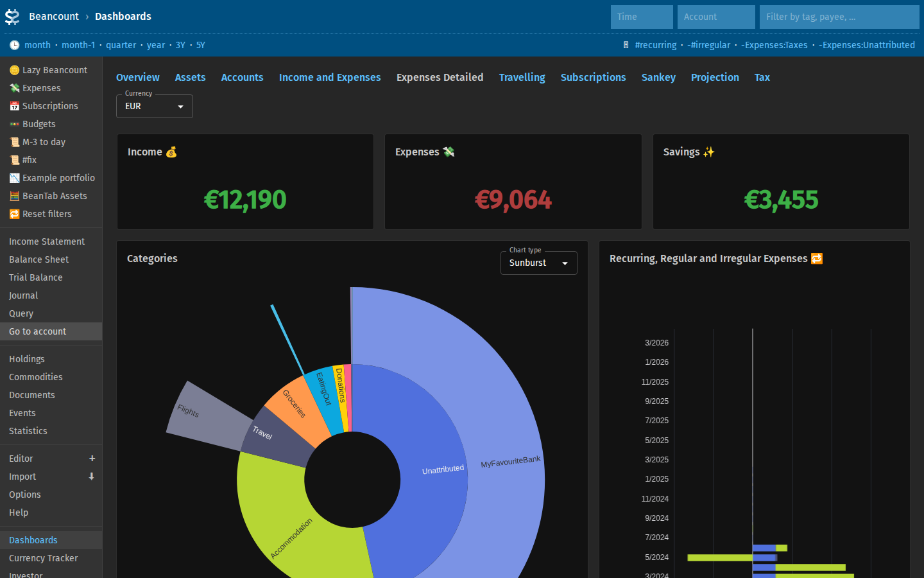Apply the -Expenses:Unattributed filter

(x=867, y=45)
